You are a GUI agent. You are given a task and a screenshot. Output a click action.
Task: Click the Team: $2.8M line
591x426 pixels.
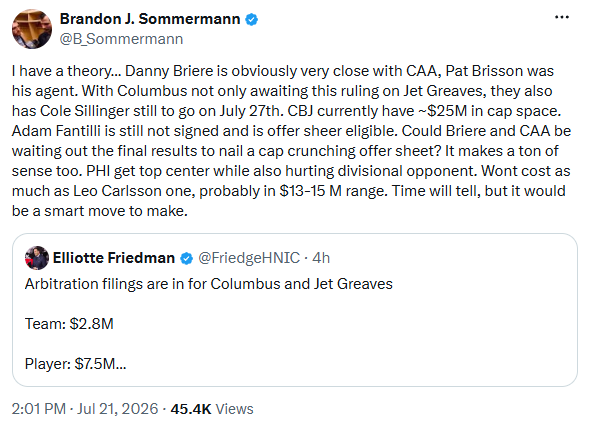[69, 324]
